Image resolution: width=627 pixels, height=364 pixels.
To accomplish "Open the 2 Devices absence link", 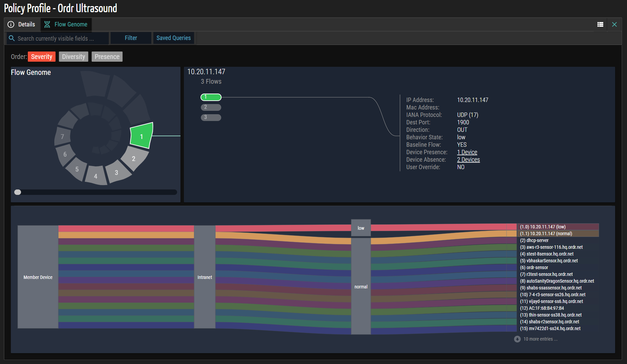I will [468, 160].
